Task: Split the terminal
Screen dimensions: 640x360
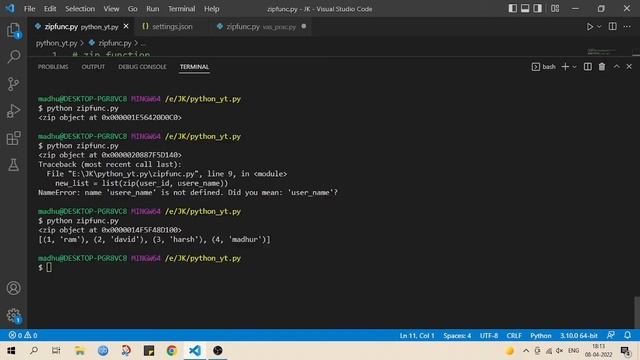Action: 587,67
